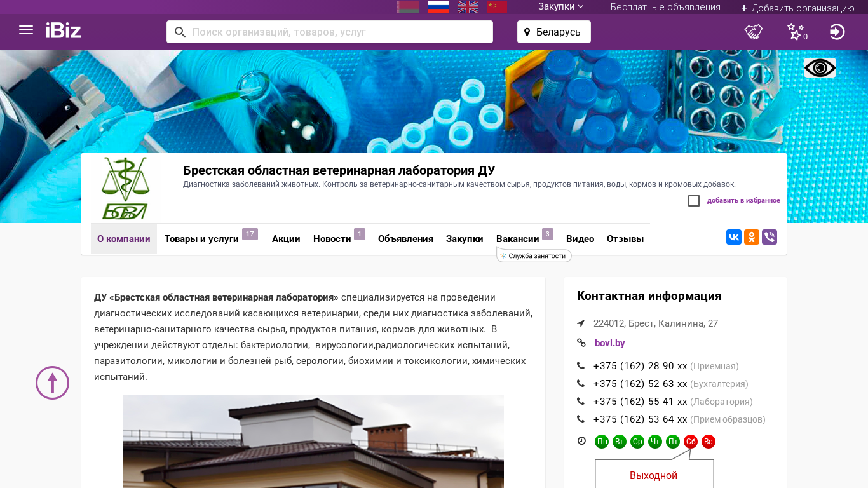Image resolution: width=868 pixels, height=488 pixels.
Task: Call the Приемная phone number
Action: (641, 366)
